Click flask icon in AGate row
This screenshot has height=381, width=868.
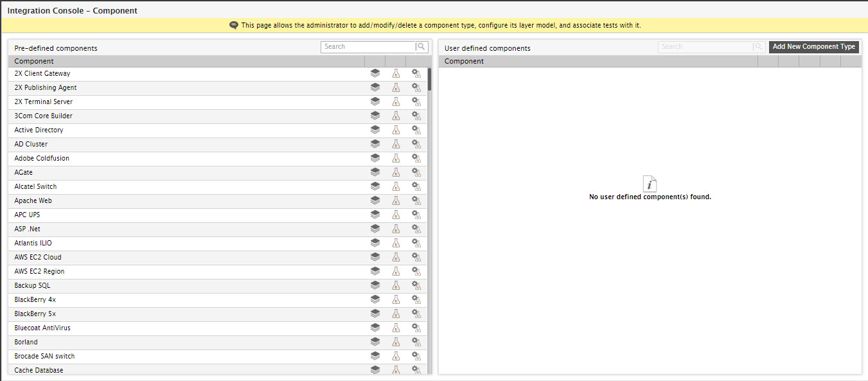[x=396, y=172]
